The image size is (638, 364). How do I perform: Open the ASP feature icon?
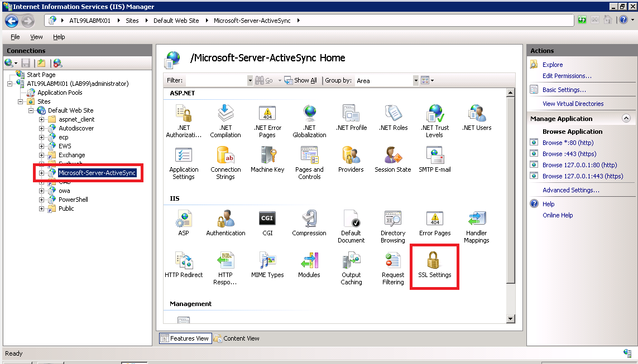pyautogui.click(x=184, y=223)
